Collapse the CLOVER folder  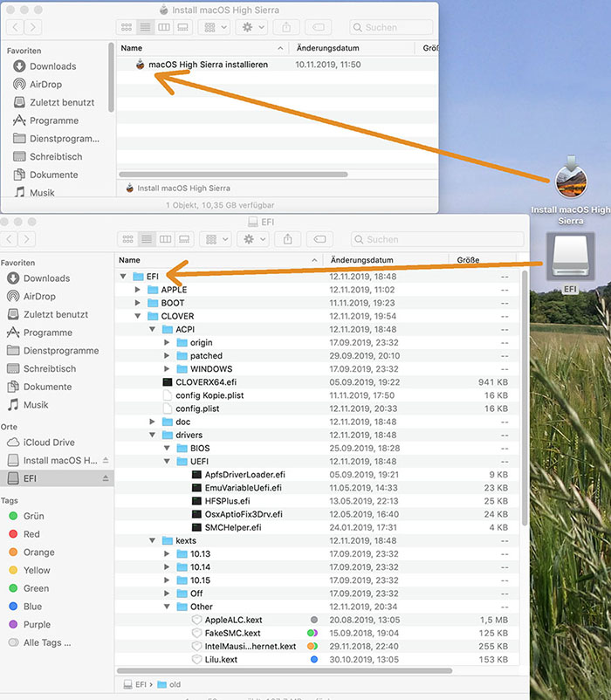coord(138,316)
